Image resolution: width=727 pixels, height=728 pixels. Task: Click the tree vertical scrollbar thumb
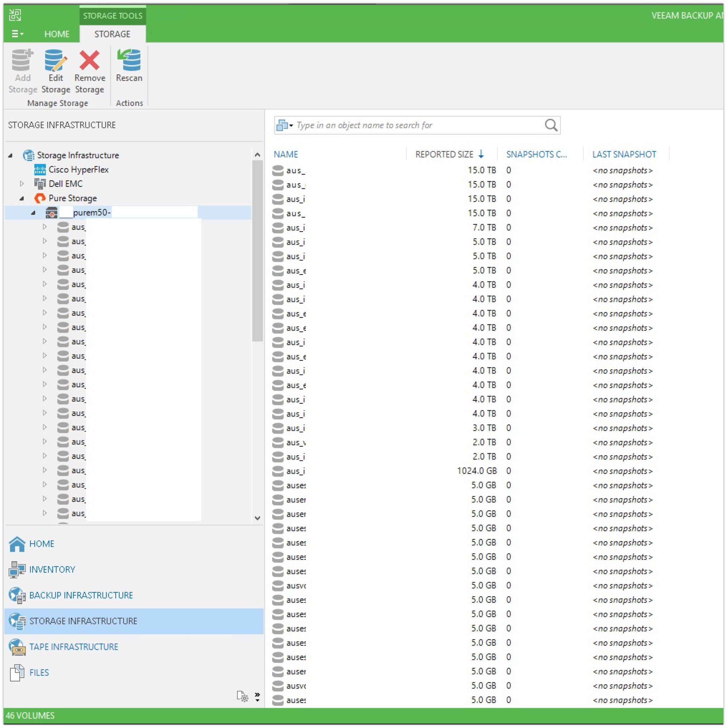click(257, 251)
